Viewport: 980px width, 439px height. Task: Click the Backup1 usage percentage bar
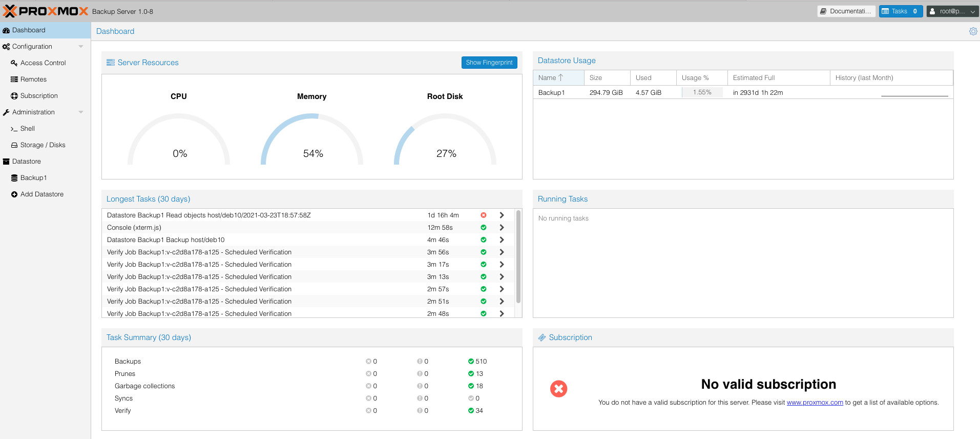(x=702, y=92)
